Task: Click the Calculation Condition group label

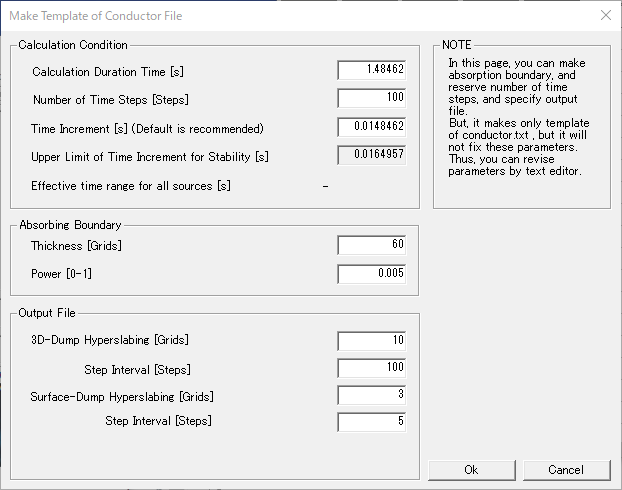Action: point(73,45)
